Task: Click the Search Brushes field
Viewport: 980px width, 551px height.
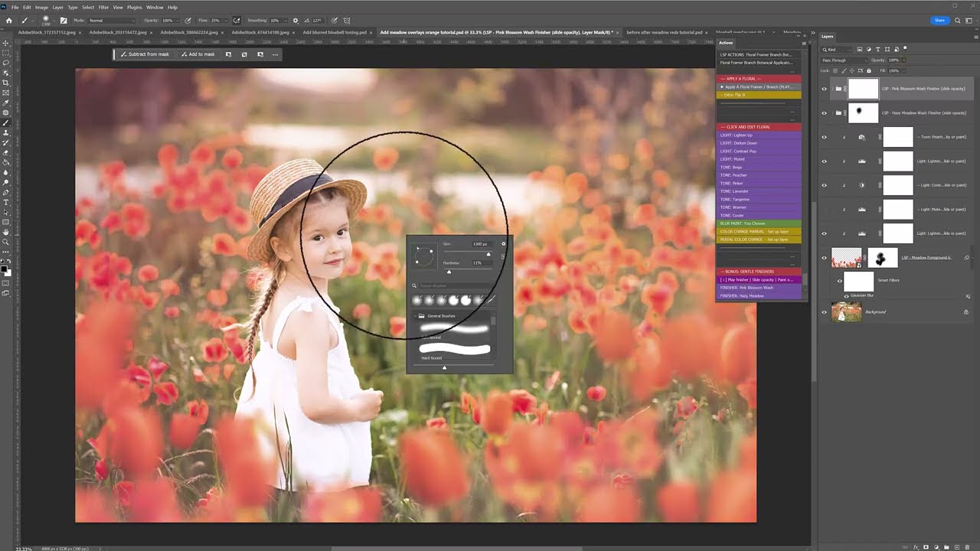Action: coord(456,285)
